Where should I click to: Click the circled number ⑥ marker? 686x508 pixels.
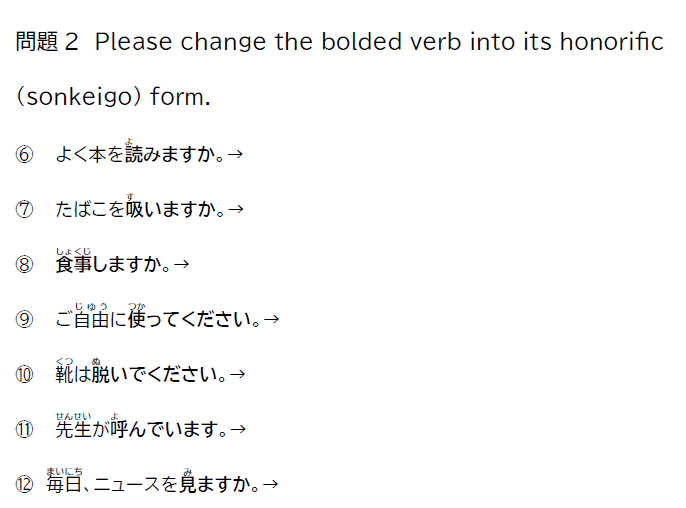click(x=25, y=155)
